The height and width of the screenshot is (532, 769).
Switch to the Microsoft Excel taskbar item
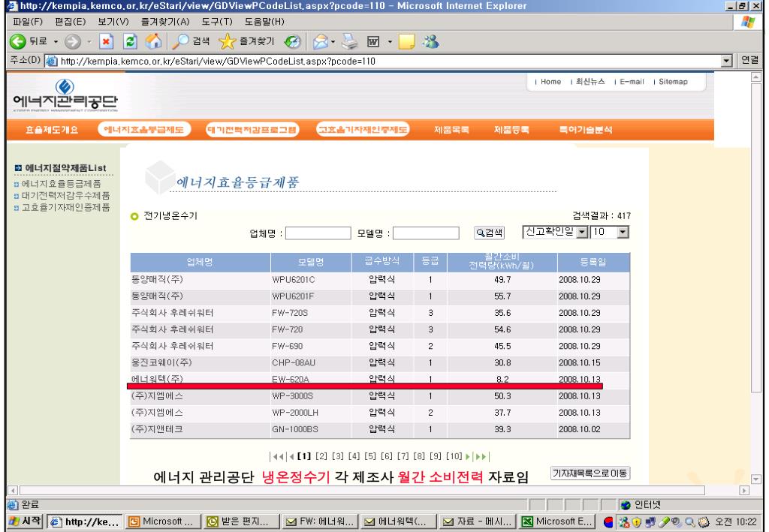point(558,521)
